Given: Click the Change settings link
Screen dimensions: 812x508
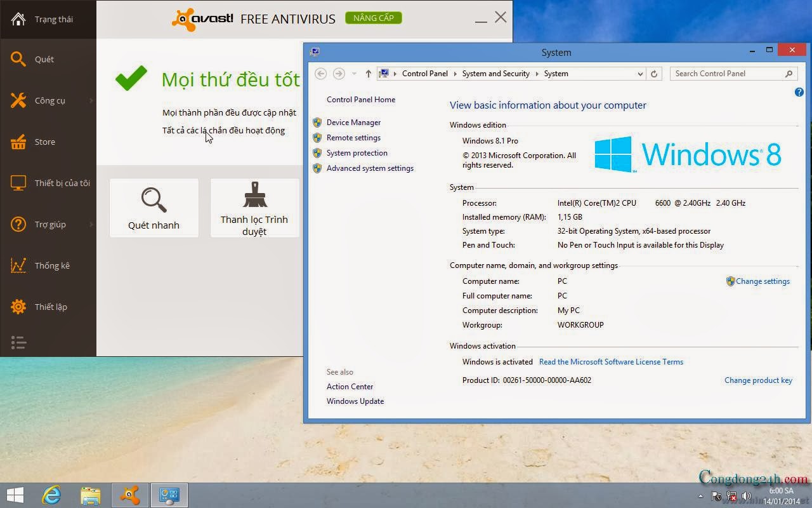Looking at the screenshot, I should coord(763,281).
